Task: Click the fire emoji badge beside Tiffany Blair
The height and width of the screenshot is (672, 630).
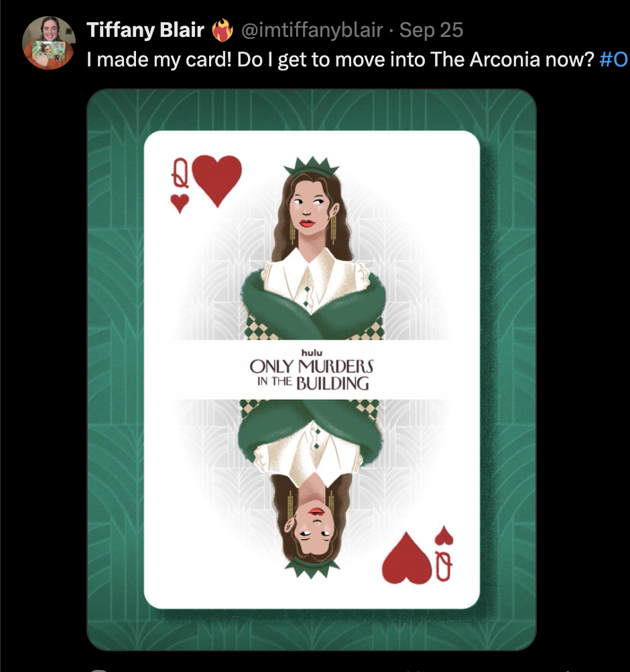Action: pyautogui.click(x=223, y=30)
